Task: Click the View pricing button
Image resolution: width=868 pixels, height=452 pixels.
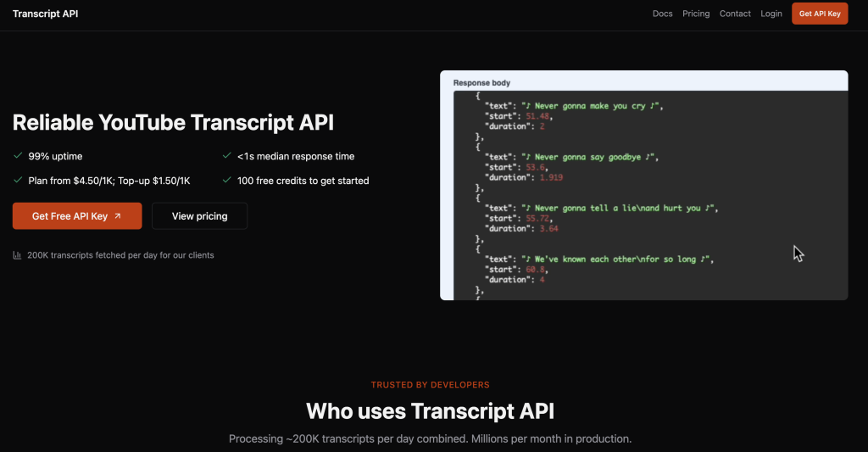Action: click(199, 216)
